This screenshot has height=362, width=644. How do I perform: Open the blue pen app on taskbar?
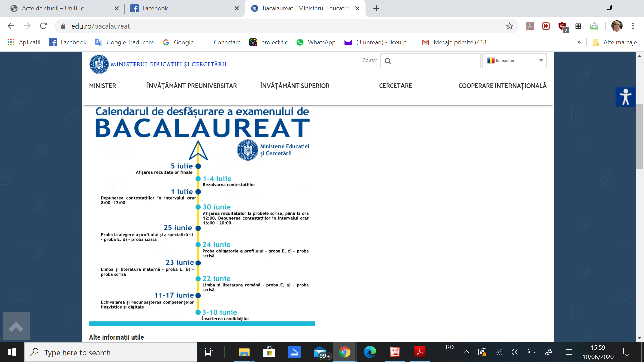(294, 352)
